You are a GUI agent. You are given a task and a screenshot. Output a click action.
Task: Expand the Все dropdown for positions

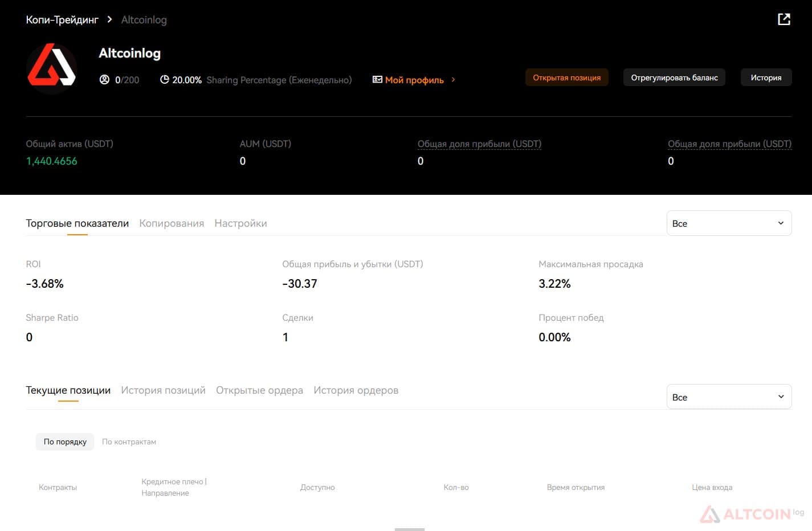coord(729,397)
